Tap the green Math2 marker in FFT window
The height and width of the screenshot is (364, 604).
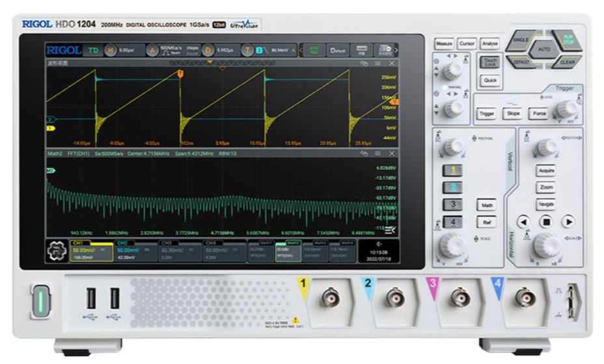51,170
